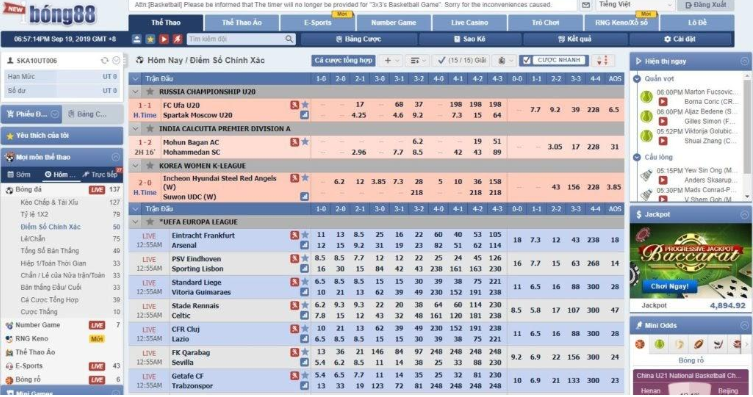Select the green tennis ball Mini Odds icon
753x397 pixels.
click(x=659, y=344)
